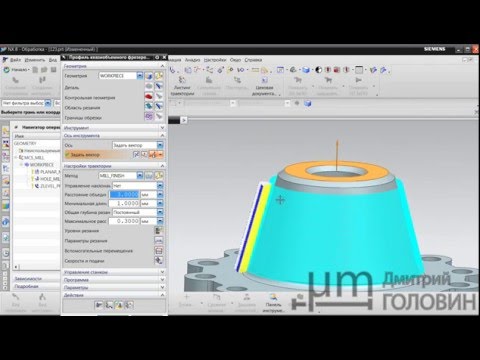Collapse the Геометрия section

tap(162, 66)
